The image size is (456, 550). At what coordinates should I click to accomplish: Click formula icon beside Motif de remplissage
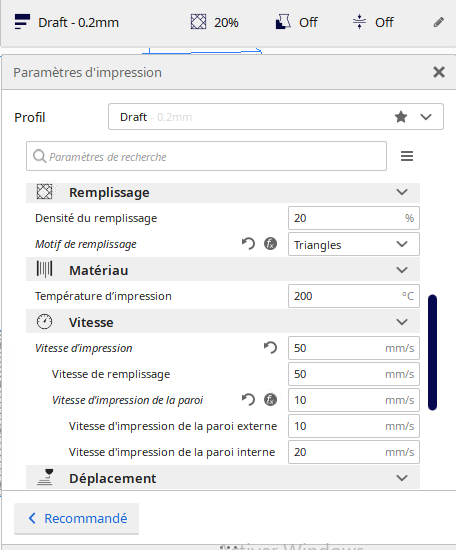(x=270, y=243)
